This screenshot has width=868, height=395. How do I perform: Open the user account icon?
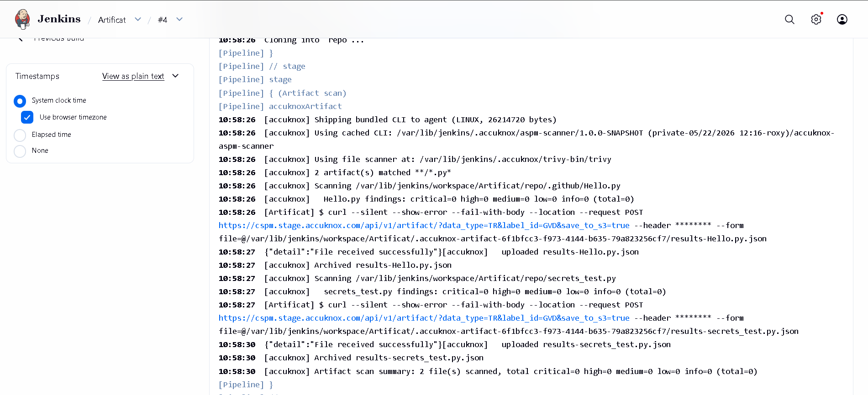click(842, 19)
